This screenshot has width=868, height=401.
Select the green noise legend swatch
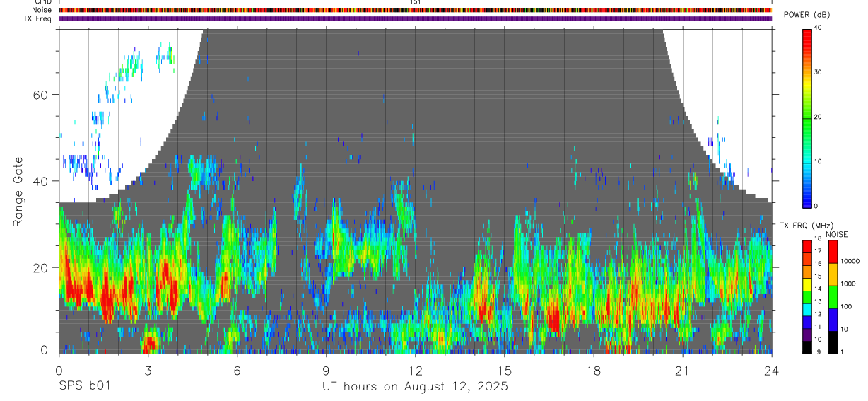(x=833, y=297)
